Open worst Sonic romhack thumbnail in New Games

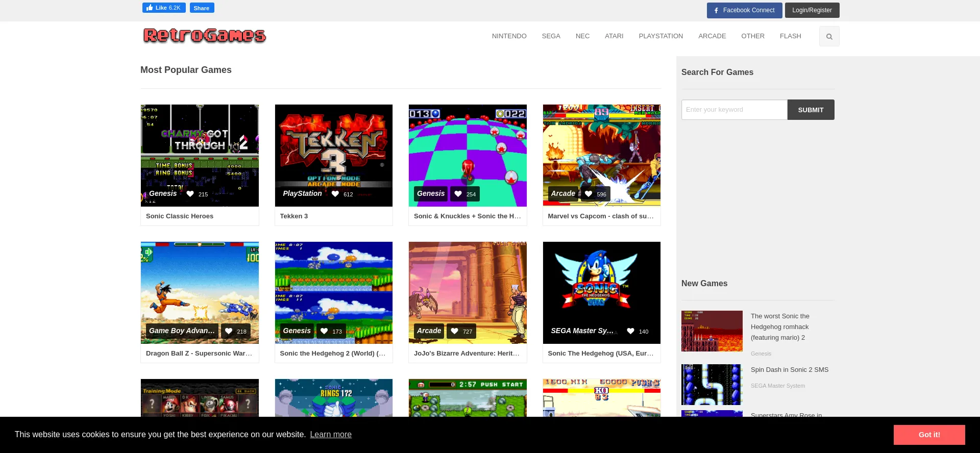click(712, 331)
